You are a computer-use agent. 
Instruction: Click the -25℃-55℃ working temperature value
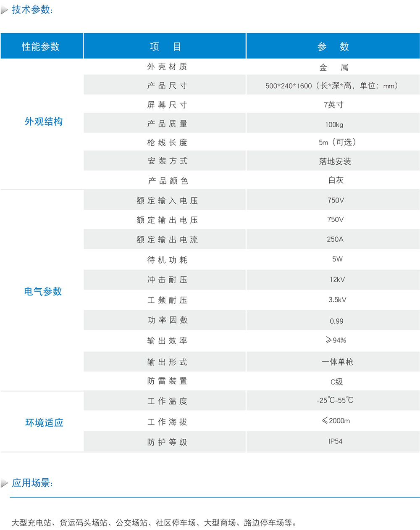coord(335,401)
